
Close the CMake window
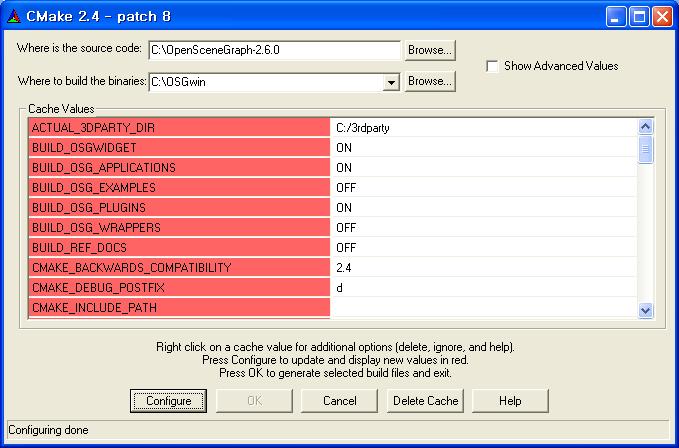tap(663, 17)
